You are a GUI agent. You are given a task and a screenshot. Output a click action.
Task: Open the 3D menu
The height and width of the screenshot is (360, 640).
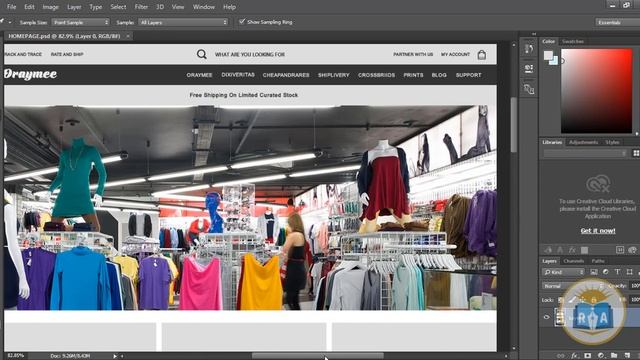(160, 7)
